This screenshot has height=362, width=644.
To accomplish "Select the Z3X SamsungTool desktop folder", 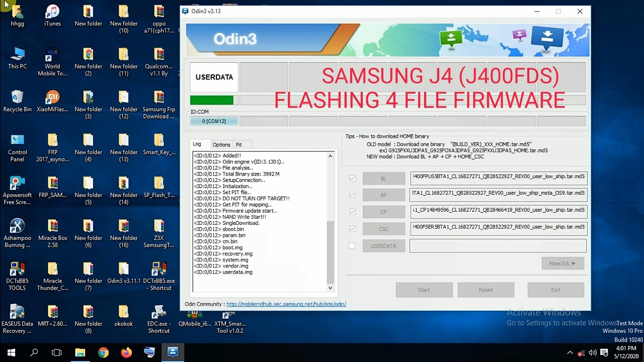I will point(159,233).
